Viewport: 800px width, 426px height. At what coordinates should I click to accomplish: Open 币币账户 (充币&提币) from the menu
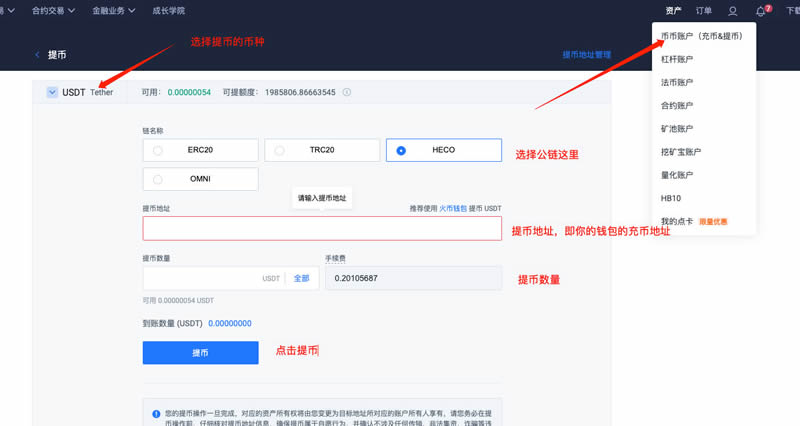click(x=701, y=36)
